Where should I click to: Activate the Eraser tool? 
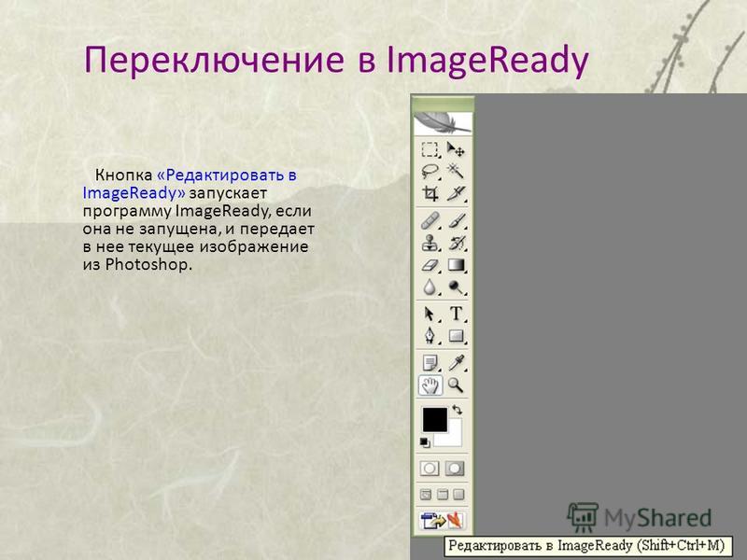430,265
